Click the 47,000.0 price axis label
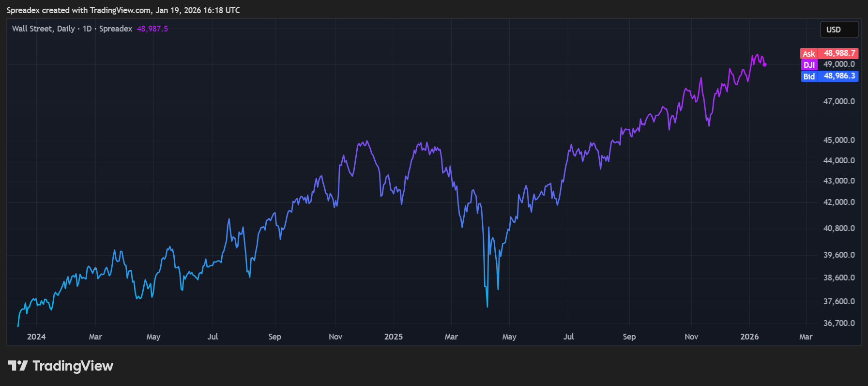Screen dimensions: 868x386 839,101
